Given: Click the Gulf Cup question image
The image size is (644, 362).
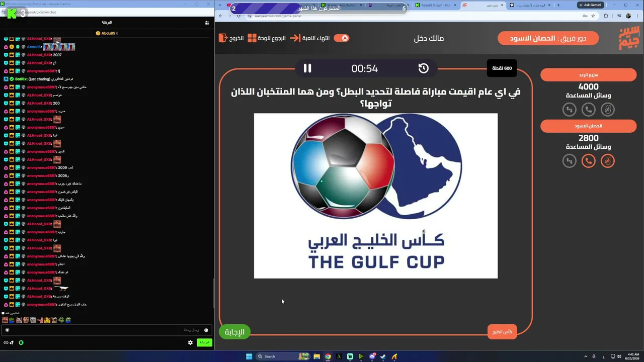Looking at the screenshot, I should coord(376,196).
